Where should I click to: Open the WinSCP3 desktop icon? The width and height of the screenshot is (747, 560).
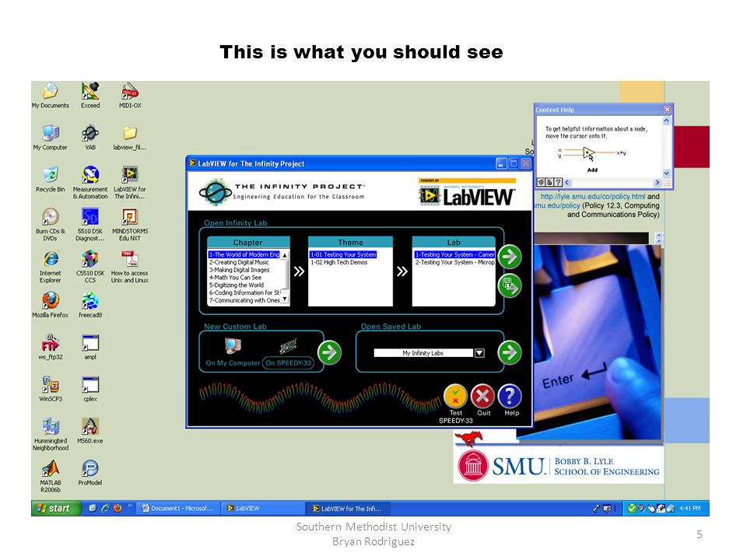click(x=50, y=389)
